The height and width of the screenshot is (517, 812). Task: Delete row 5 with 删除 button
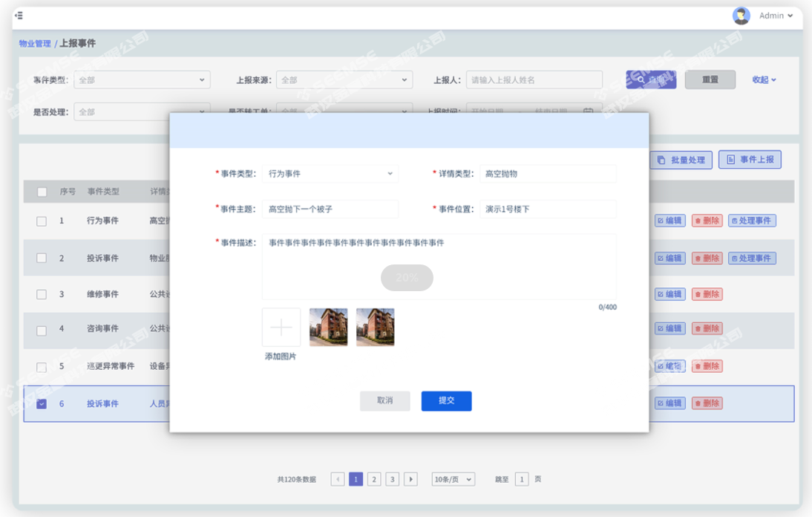click(707, 366)
